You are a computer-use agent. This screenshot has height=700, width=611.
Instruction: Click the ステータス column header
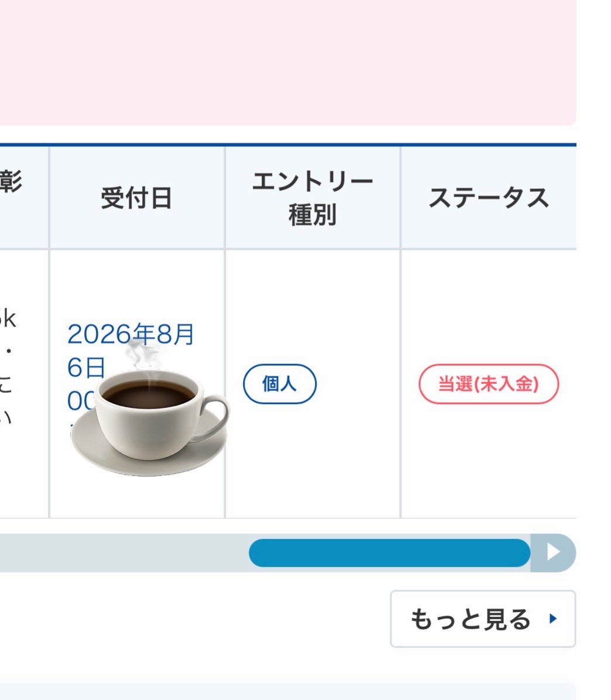[x=489, y=198]
